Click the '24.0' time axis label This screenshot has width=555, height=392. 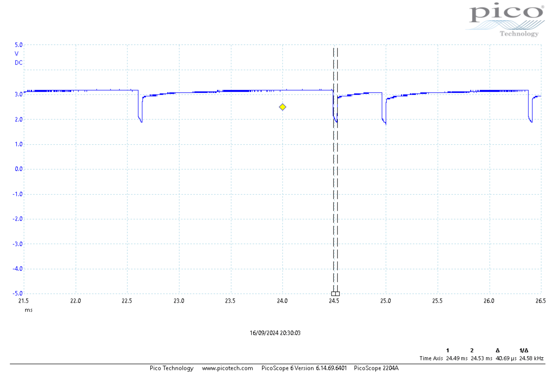(282, 301)
